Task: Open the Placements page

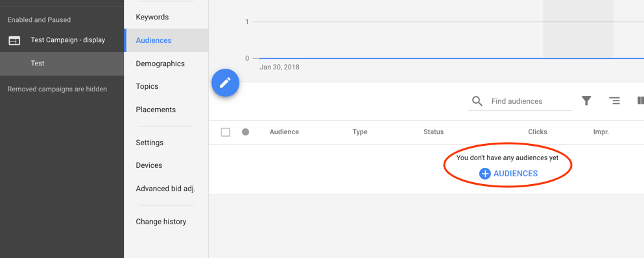Action: coord(156,110)
